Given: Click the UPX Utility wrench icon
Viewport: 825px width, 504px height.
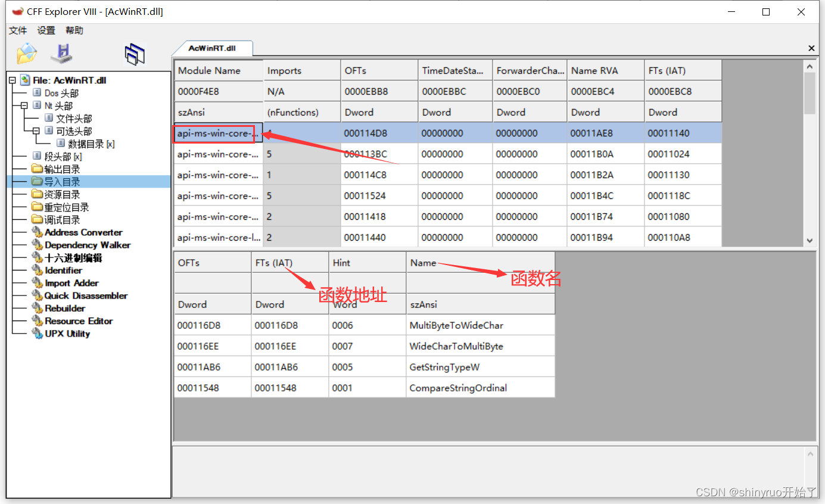Looking at the screenshot, I should pyautogui.click(x=37, y=334).
